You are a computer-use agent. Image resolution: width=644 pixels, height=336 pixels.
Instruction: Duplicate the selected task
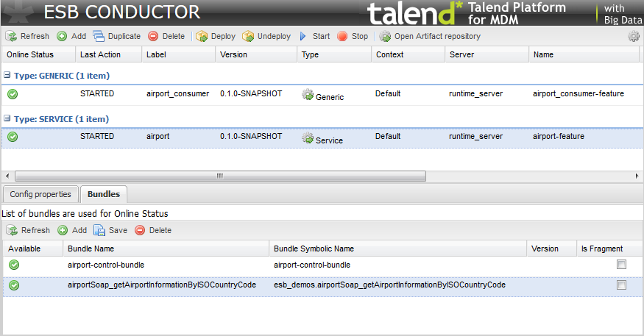click(116, 37)
